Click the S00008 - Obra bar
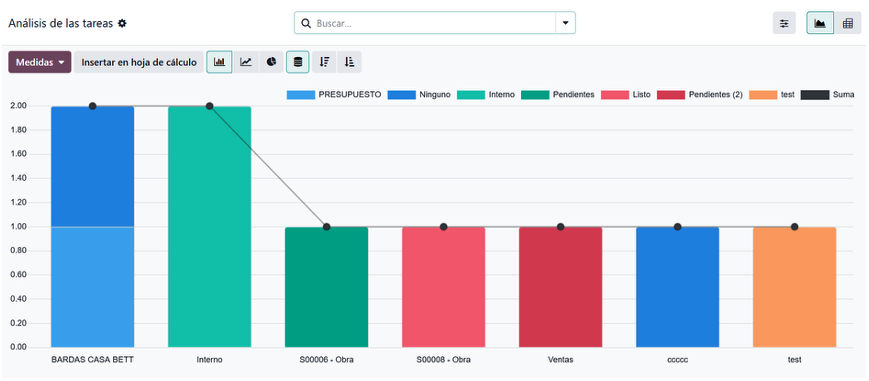869x381 pixels. point(443,287)
